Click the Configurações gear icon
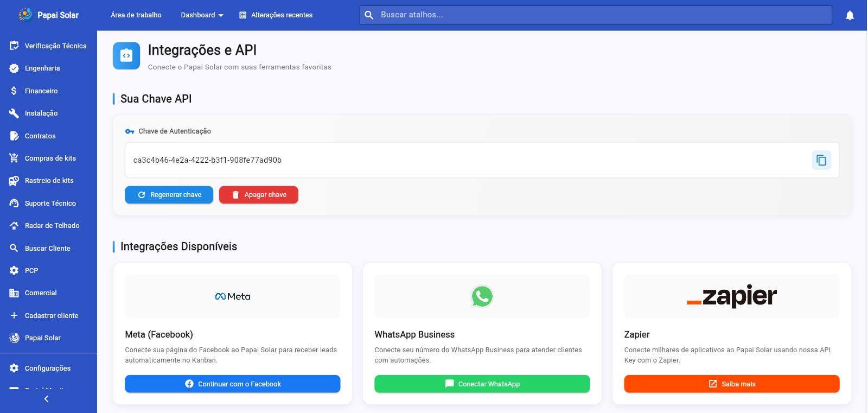The image size is (868, 413). pyautogui.click(x=14, y=368)
